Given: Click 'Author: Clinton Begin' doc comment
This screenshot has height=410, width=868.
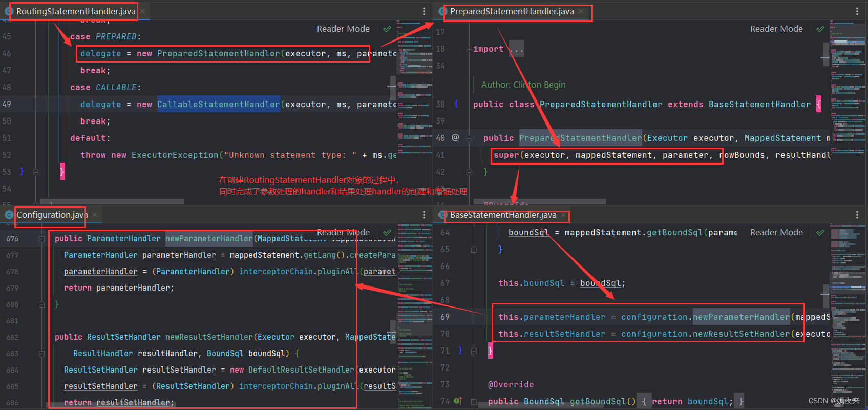Looking at the screenshot, I should [x=523, y=85].
